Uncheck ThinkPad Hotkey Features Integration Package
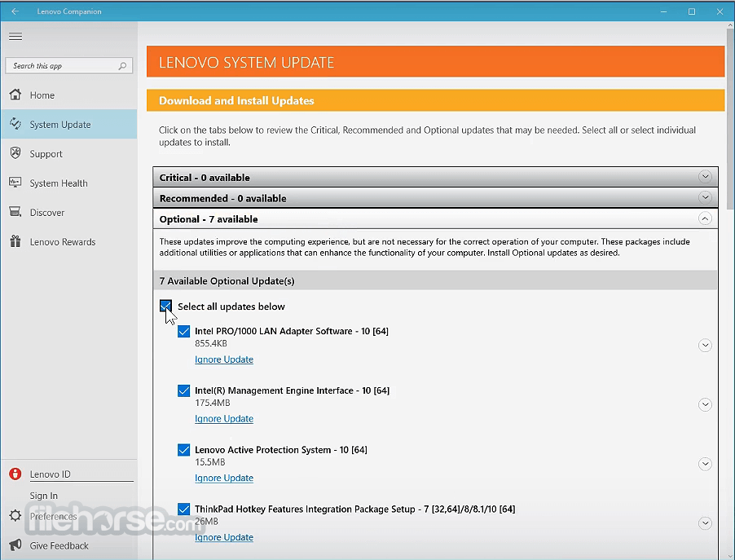This screenshot has width=735, height=560. tap(184, 509)
